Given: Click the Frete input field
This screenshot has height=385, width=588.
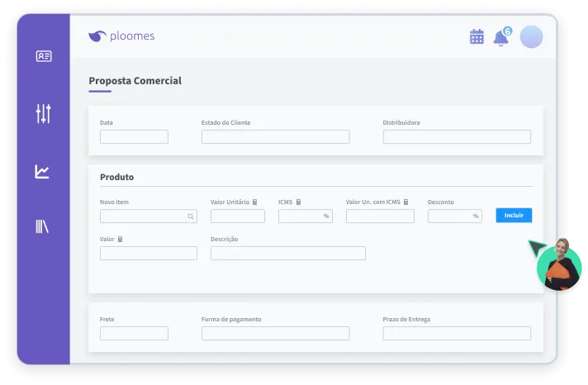Looking at the screenshot, I should 134,333.
